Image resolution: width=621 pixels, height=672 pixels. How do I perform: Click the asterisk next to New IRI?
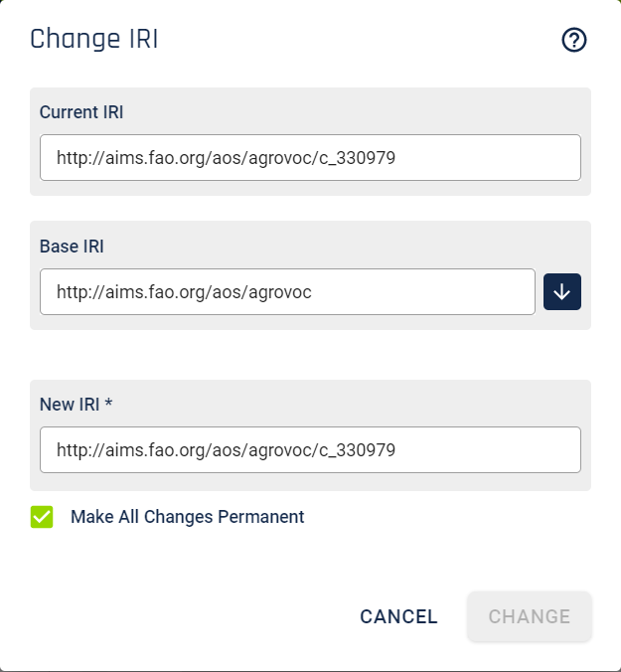click(x=108, y=403)
